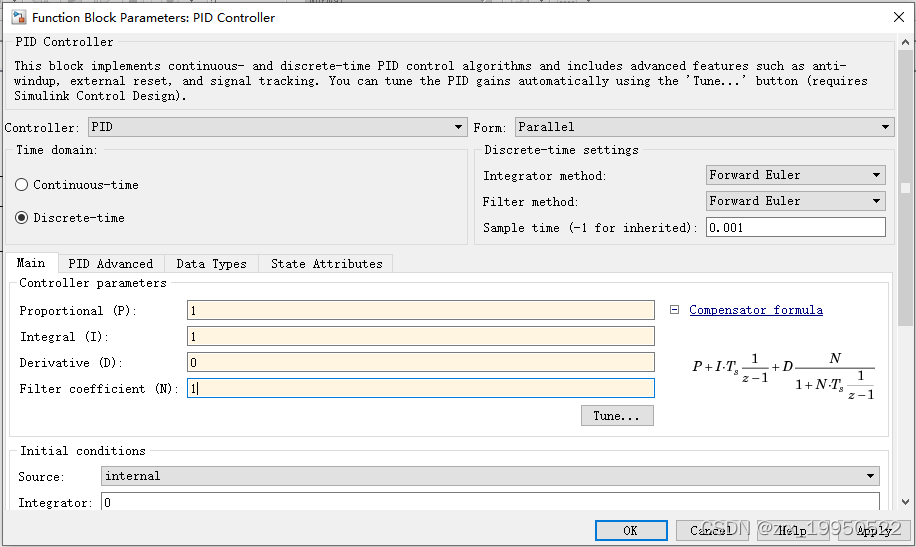
Task: Click the 'Controller parameters' group label
Action: pos(93,283)
